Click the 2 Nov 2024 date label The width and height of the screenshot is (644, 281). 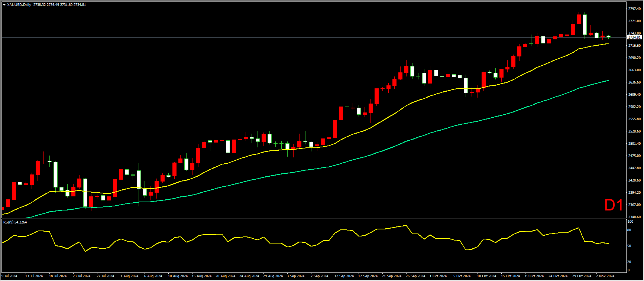coord(605,276)
